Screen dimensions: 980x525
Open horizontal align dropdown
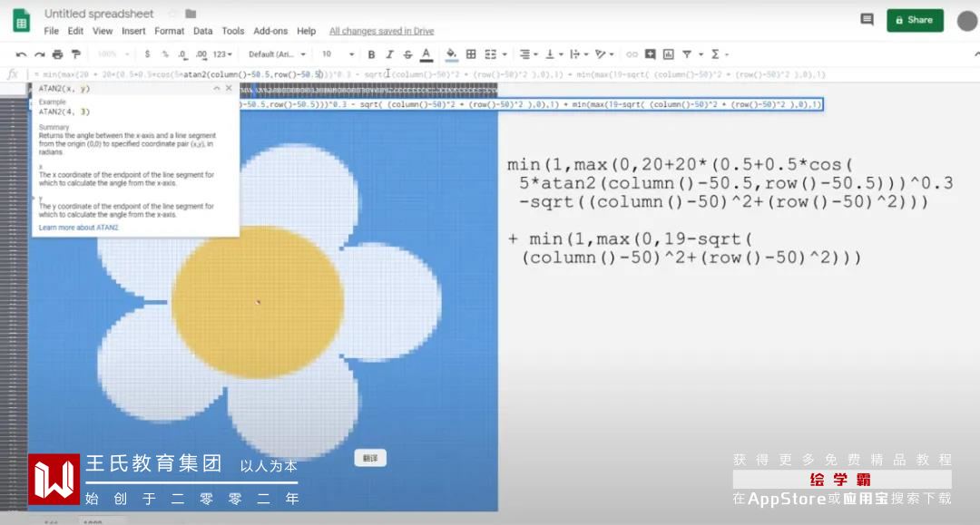coord(529,55)
